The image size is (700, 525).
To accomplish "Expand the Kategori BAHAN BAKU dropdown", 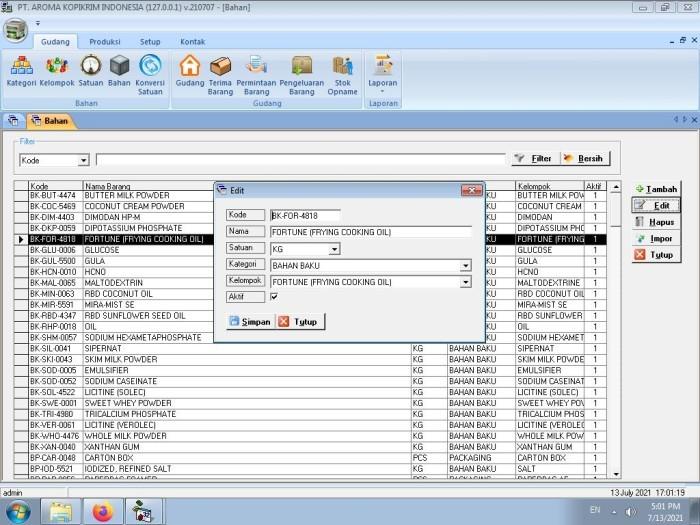I will click(465, 266).
